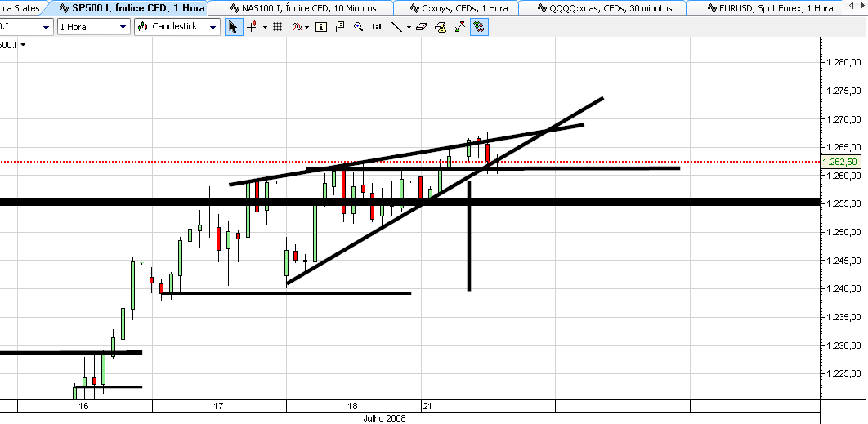Select the line resize endpoints tool
Screen dimensions: 868x424
(x=460, y=27)
